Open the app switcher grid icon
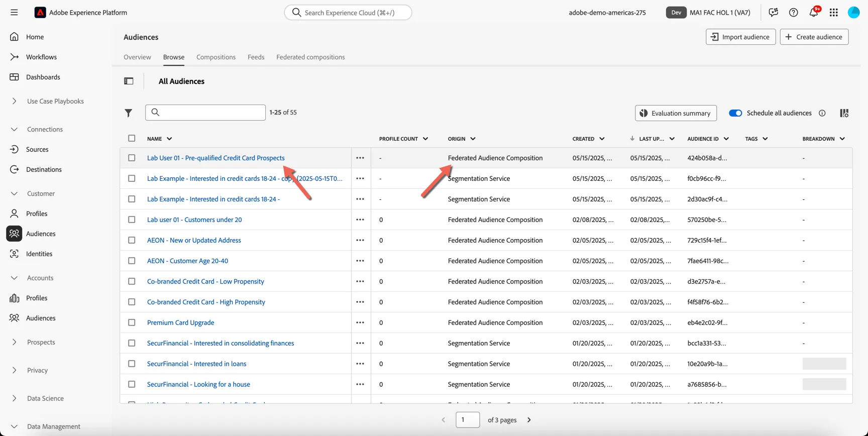The width and height of the screenshot is (868, 436). [x=833, y=13]
